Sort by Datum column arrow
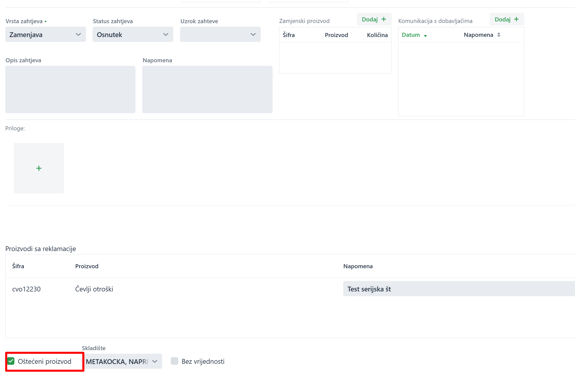The image size is (575, 392). click(x=425, y=36)
